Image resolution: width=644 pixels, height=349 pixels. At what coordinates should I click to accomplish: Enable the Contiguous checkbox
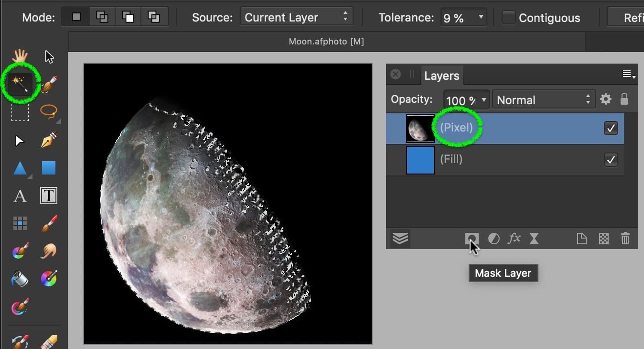[509, 18]
